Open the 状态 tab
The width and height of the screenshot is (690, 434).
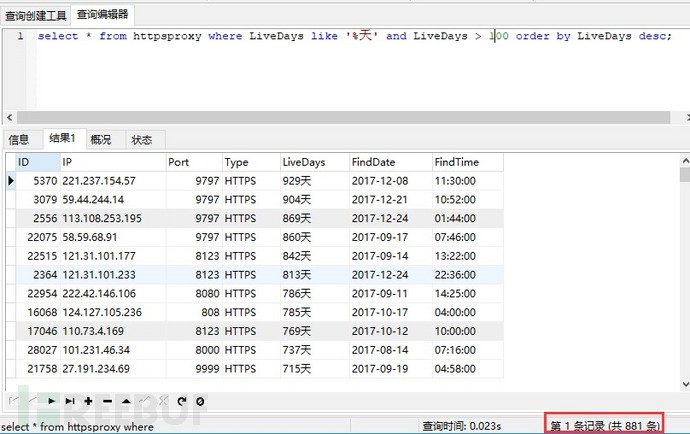(x=142, y=140)
